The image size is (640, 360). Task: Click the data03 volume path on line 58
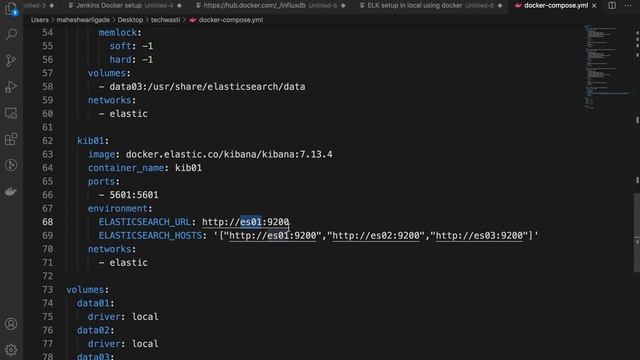207,87
